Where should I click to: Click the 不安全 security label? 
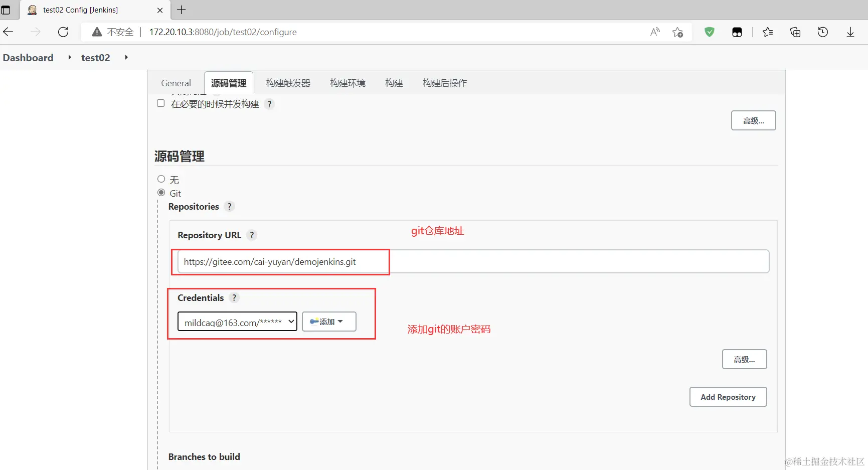120,32
